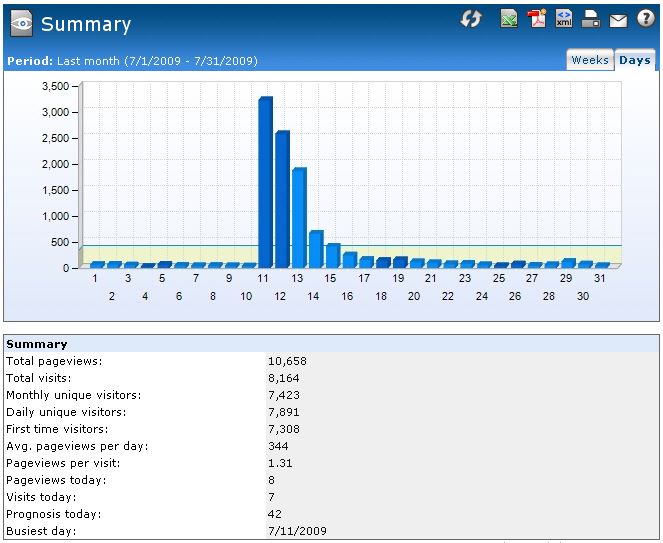
Task: Open help with question mark icon
Action: pyautogui.click(x=645, y=19)
